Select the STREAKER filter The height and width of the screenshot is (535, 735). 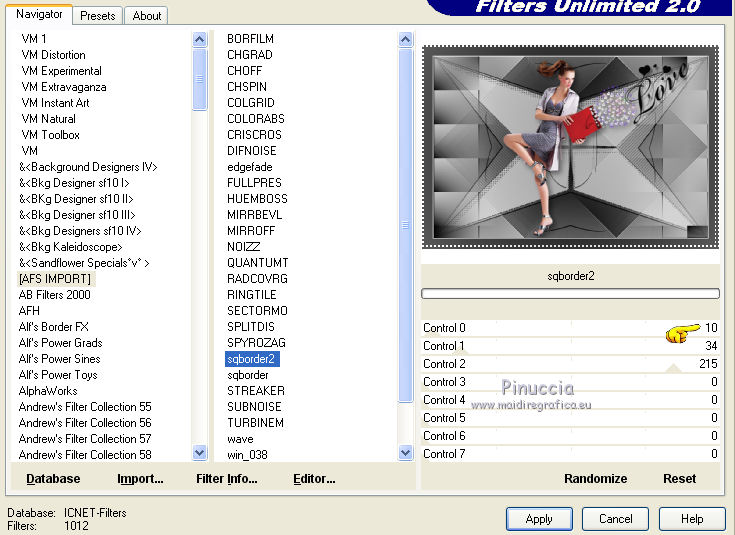pos(255,391)
